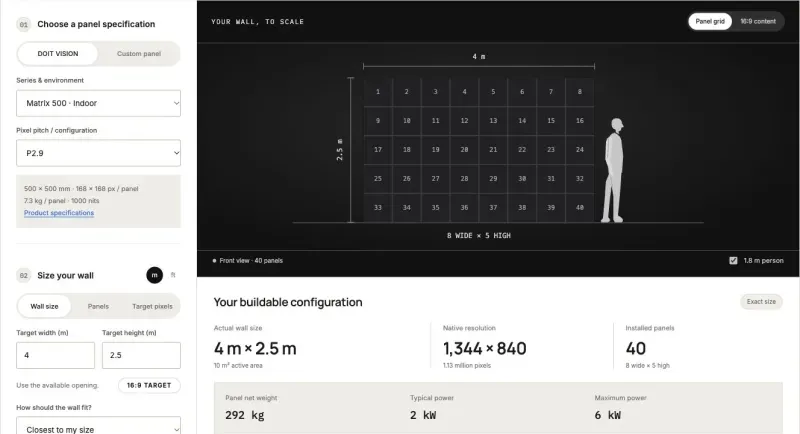Click the '1,344 × 840' resolution value
800x434 pixels.
point(485,349)
